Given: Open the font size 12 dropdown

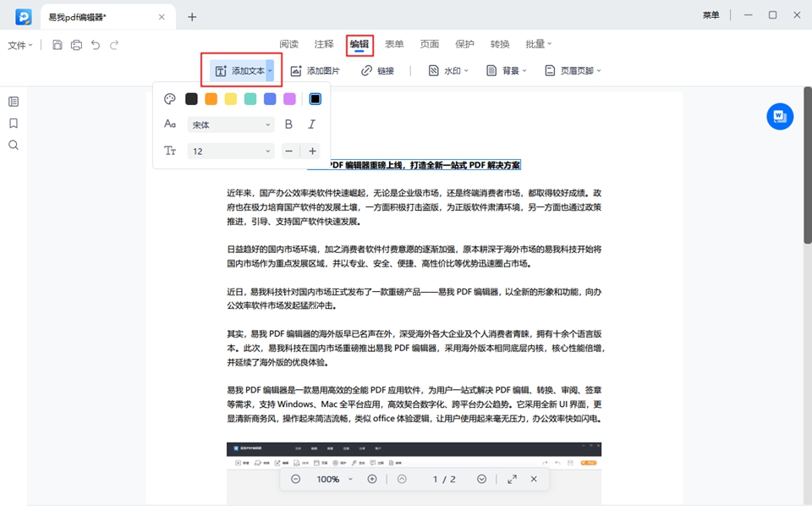Looking at the screenshot, I should point(231,151).
